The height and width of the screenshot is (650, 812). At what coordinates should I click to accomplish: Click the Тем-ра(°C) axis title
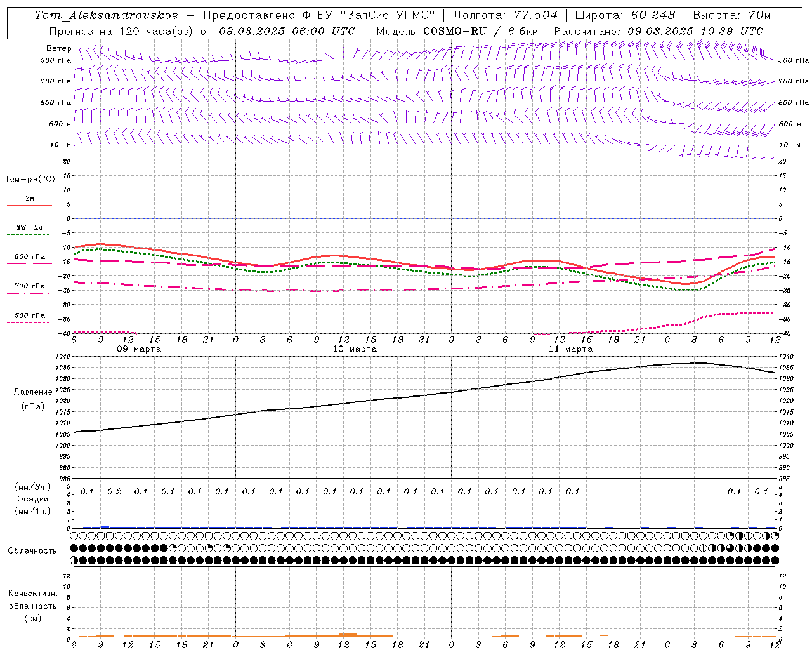click(x=30, y=180)
